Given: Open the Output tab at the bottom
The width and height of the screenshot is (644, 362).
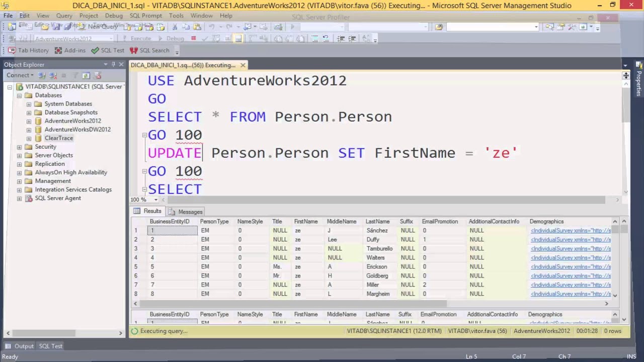Looking at the screenshot, I should (19, 346).
